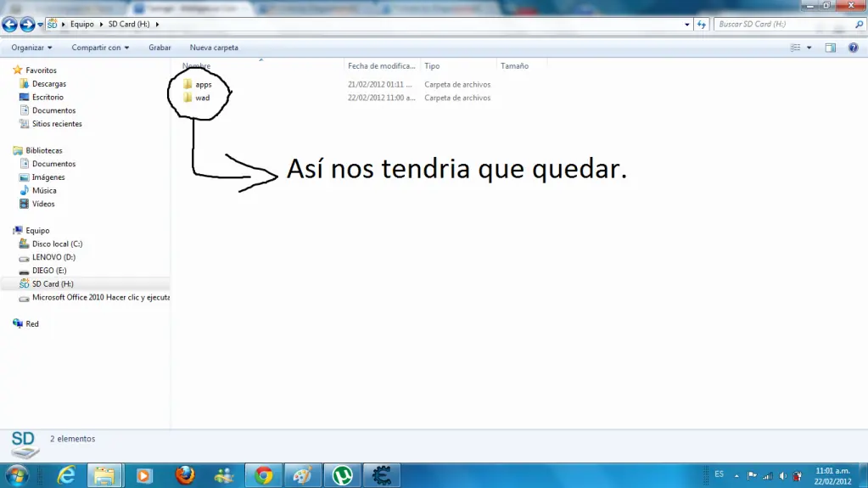Select SD Card (H:) breadcrumb segment
The width and height of the screenshot is (868, 488).
129,25
